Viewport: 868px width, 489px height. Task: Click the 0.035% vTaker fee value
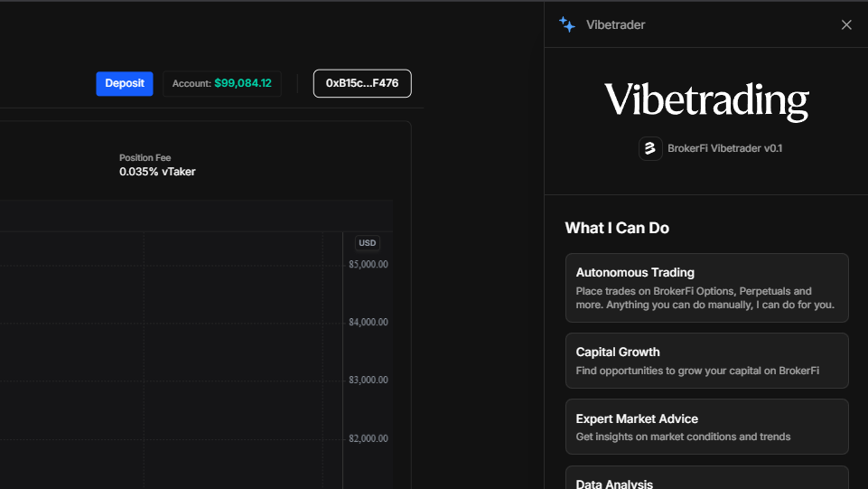coord(157,172)
